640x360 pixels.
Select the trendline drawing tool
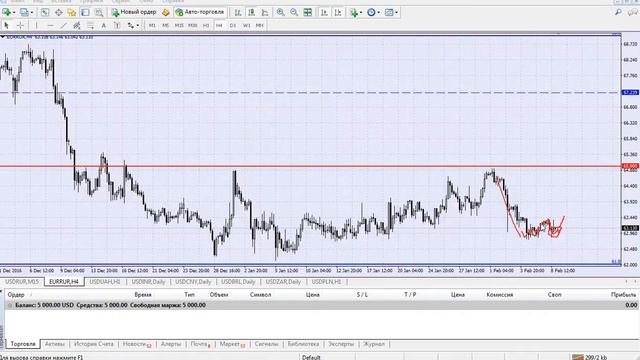coord(63,25)
